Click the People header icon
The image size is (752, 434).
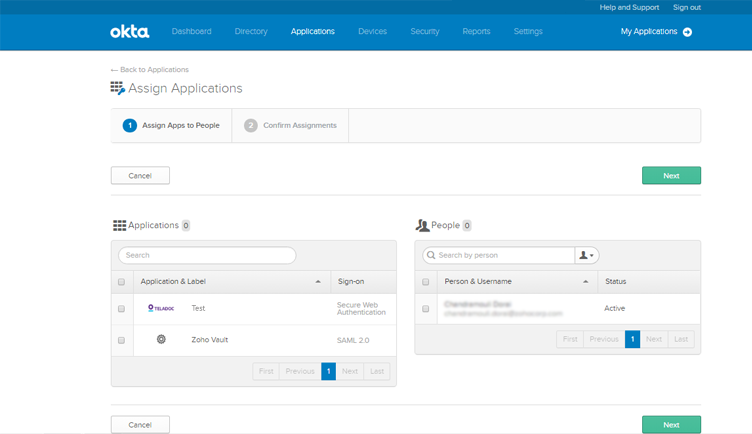tap(422, 226)
